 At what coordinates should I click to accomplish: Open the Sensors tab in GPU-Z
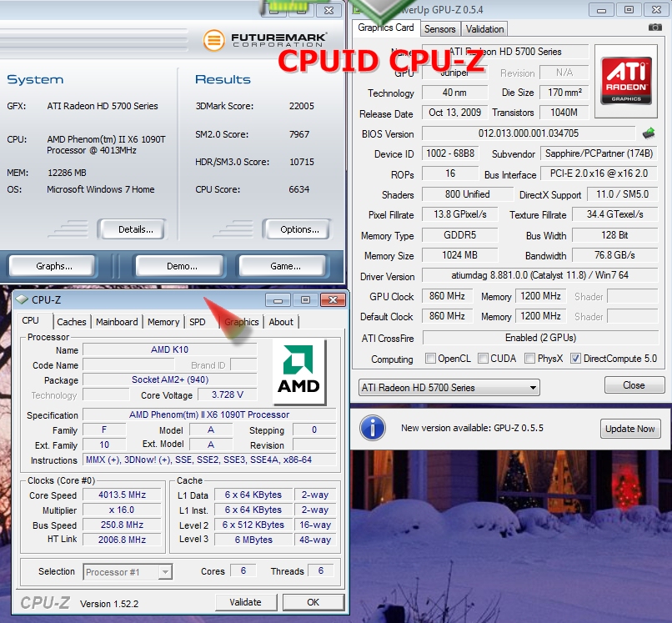[x=440, y=29]
